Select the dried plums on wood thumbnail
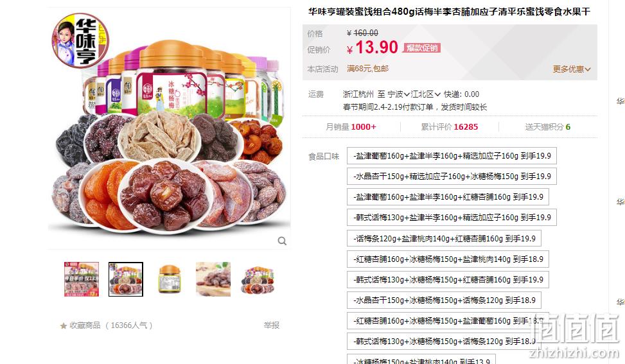 click(213, 279)
